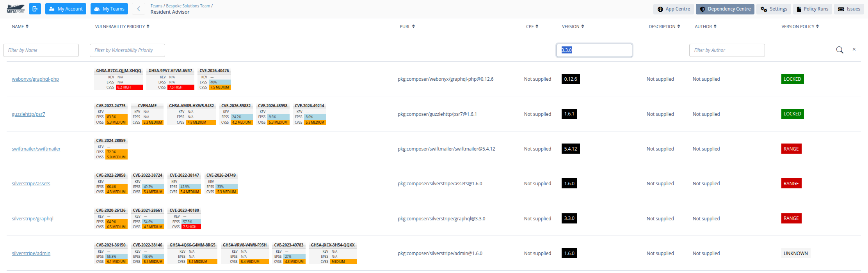Screen dimensions: 868x273
Task: Sort by the AUTHOR column
Action: [706, 27]
